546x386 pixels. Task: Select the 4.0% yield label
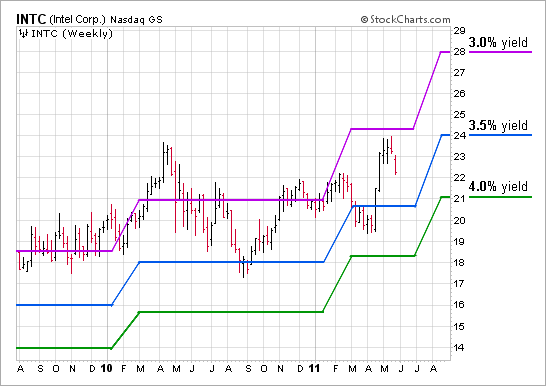click(x=498, y=187)
